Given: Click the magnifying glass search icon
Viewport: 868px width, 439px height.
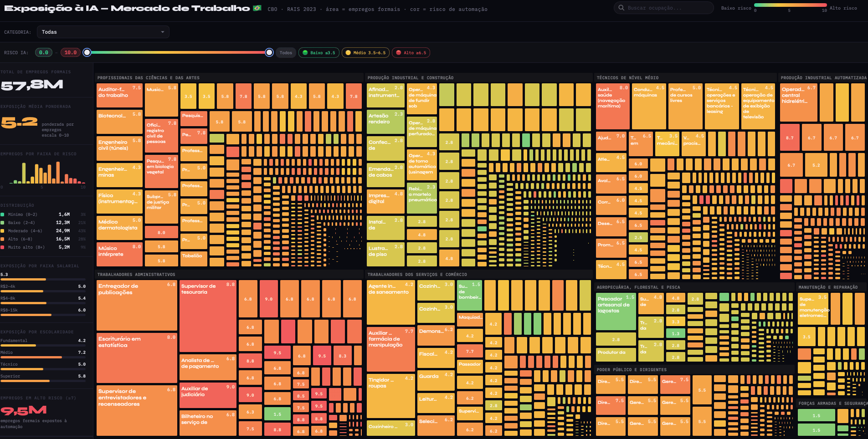Looking at the screenshot, I should pos(621,8).
